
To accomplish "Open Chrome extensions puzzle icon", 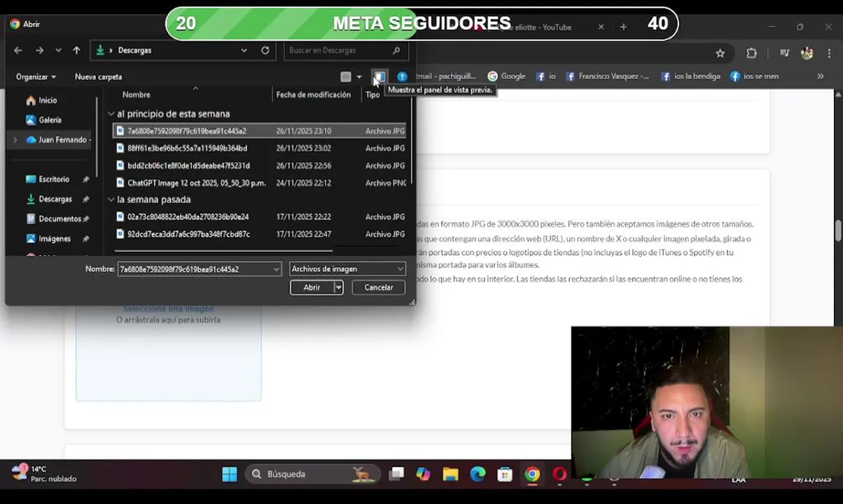I will (x=751, y=53).
